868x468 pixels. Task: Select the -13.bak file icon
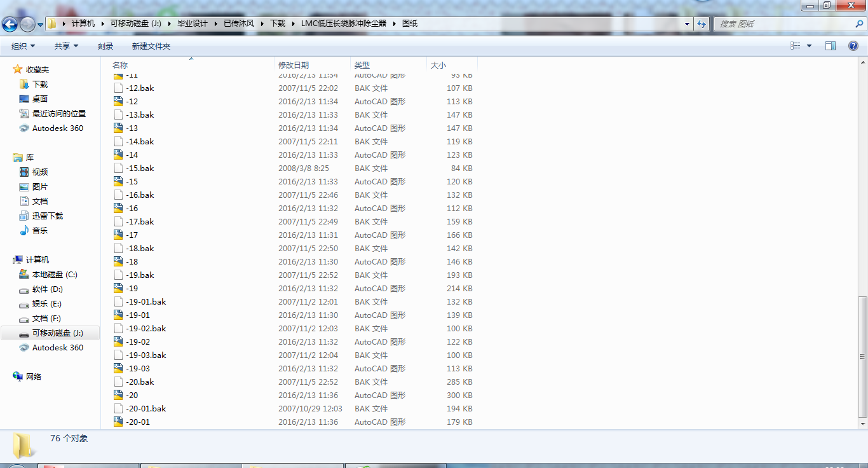pos(118,115)
